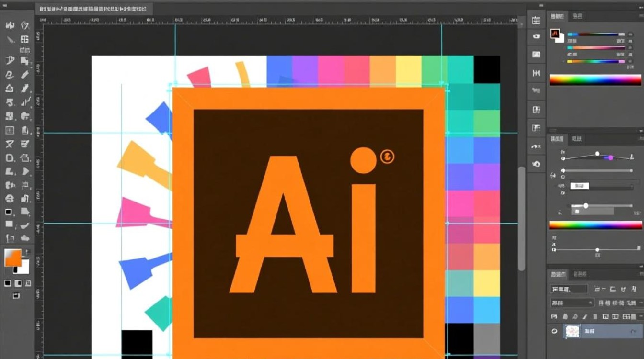Open the screen mode icon below swatches

(16, 296)
